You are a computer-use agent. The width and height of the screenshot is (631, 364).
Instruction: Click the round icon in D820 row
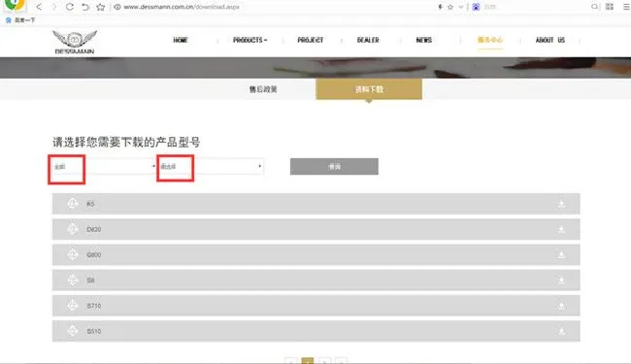pyautogui.click(x=73, y=229)
